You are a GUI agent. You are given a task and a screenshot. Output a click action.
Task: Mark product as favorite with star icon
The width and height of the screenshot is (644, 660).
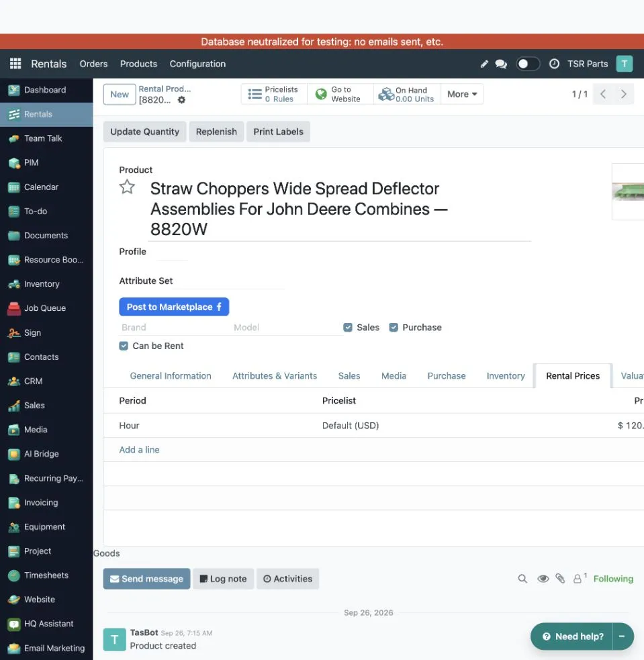127,187
